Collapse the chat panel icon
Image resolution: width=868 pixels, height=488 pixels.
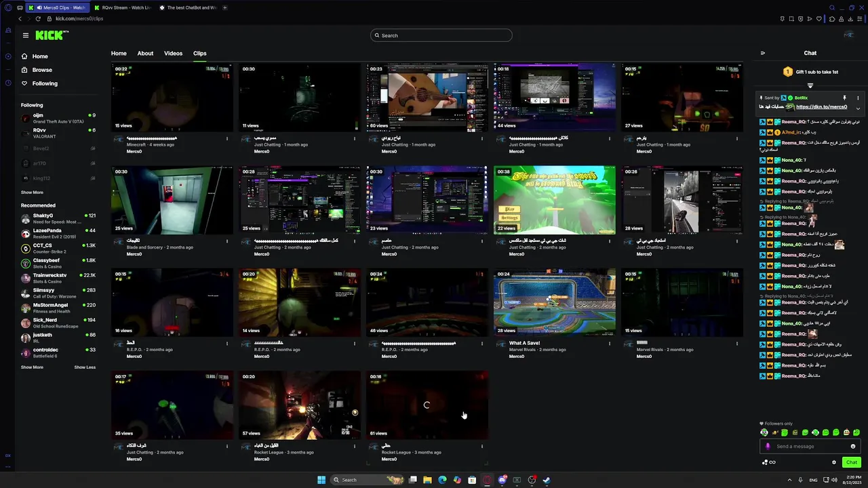(763, 53)
